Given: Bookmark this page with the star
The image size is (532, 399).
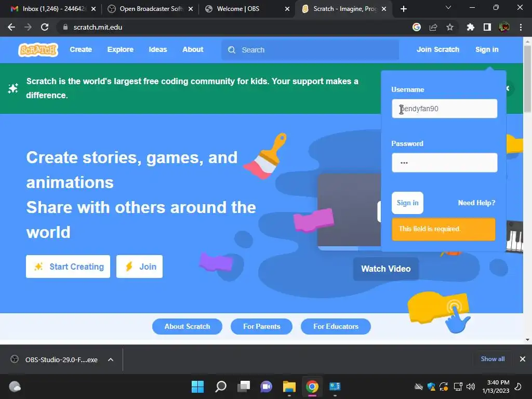Looking at the screenshot, I should [x=450, y=27].
